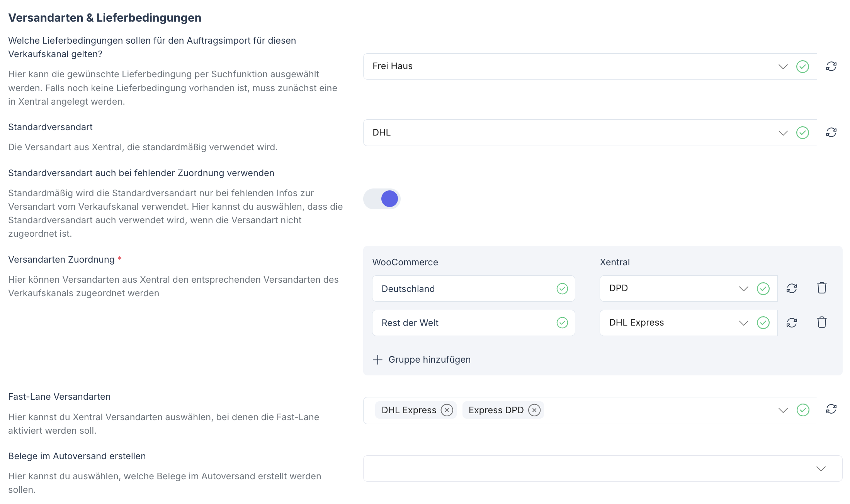Image resolution: width=850 pixels, height=504 pixels.
Task: Open the Standardversandart dropdown
Action: pos(783,132)
